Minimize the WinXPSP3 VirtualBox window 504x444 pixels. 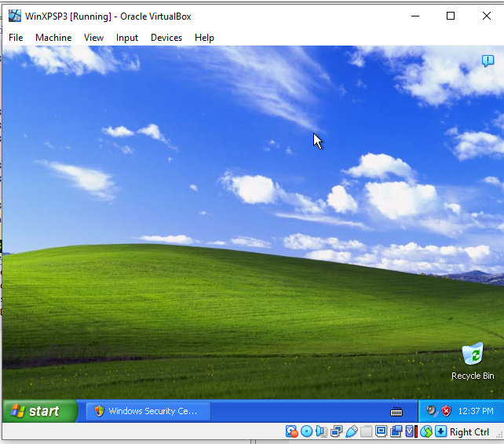click(415, 16)
